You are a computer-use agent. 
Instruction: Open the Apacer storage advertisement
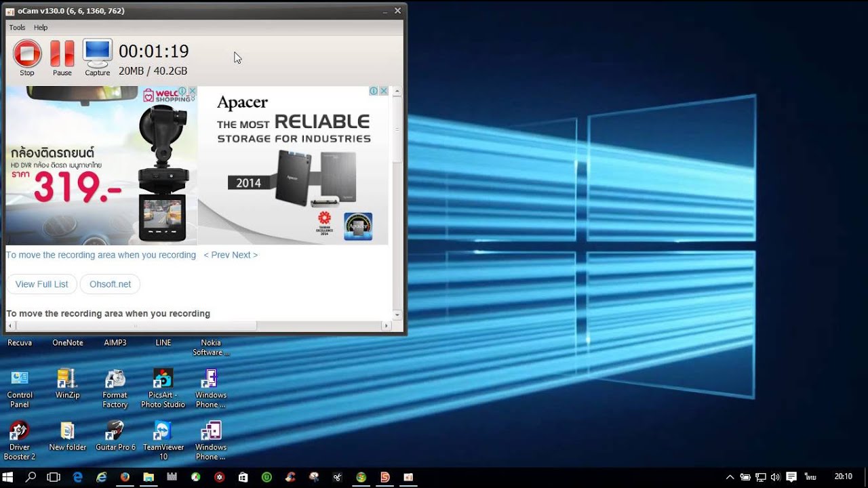pyautogui.click(x=293, y=165)
